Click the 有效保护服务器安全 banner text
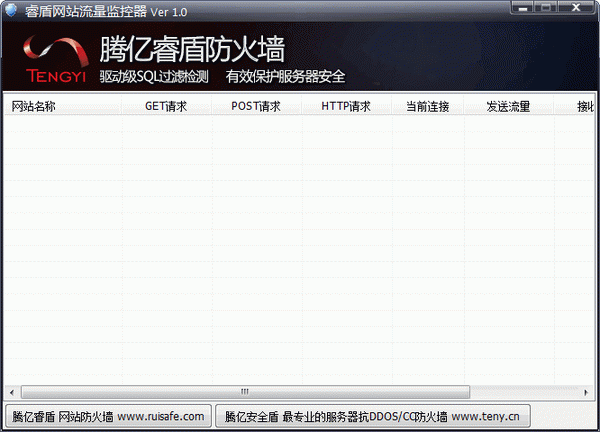 (285, 77)
